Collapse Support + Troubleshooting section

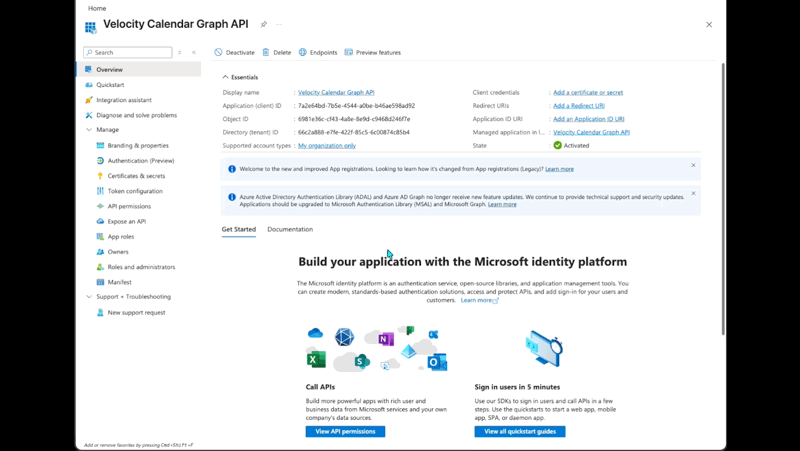89,296
